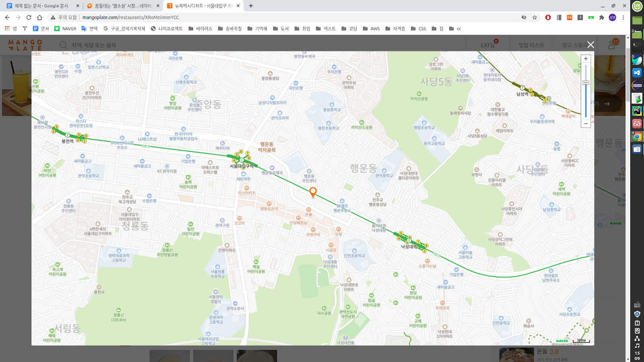Click the 온돌 restaurant thumbnail below the map
Viewport: 644px width, 362px height.
(x=516, y=355)
